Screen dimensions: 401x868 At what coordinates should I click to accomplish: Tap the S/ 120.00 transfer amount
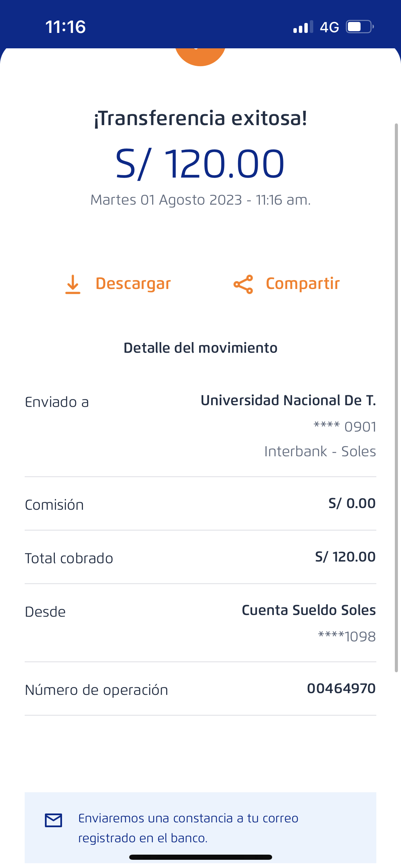(x=200, y=164)
